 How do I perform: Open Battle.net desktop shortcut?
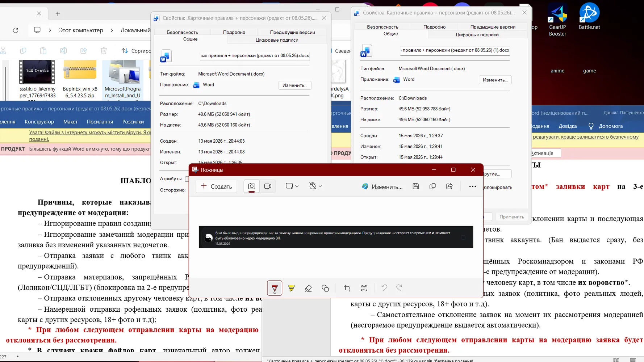point(589,17)
